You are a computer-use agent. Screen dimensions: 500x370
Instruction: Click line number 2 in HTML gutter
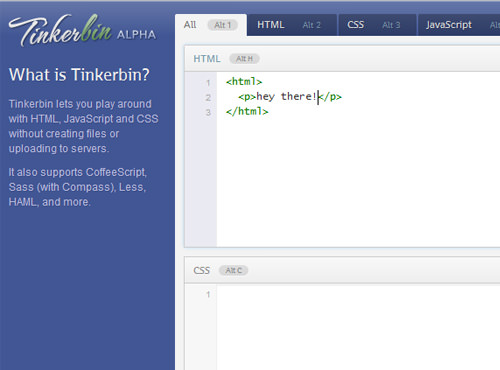pyautogui.click(x=208, y=98)
